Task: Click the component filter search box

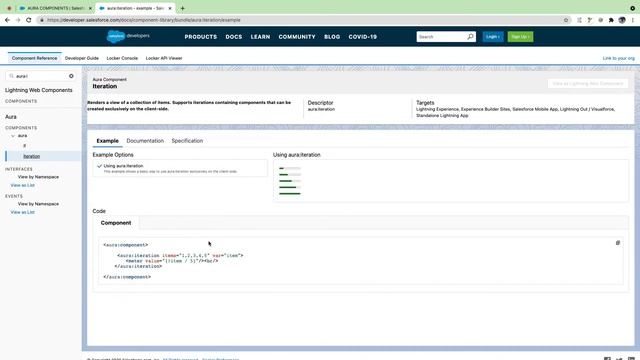Action: click(40, 76)
